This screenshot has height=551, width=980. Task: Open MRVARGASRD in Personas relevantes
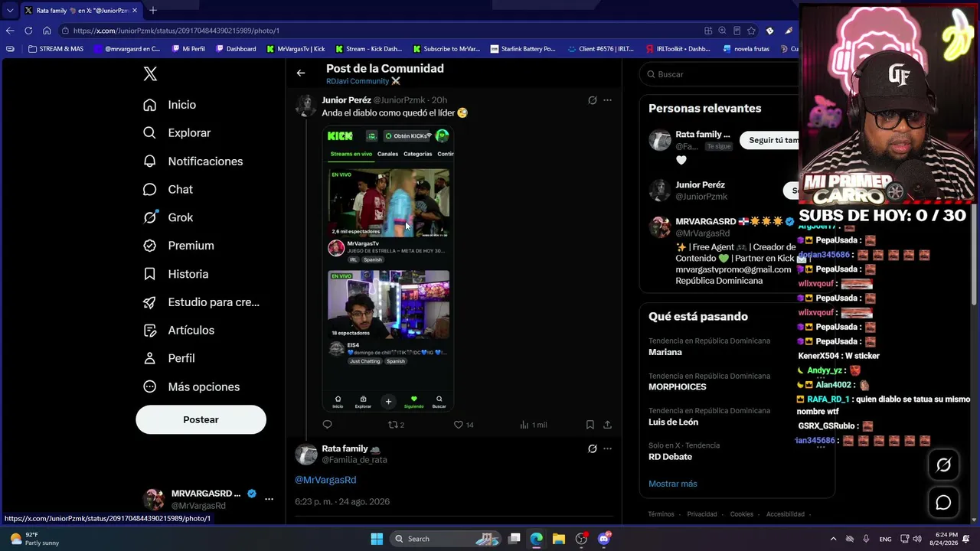[724, 251]
